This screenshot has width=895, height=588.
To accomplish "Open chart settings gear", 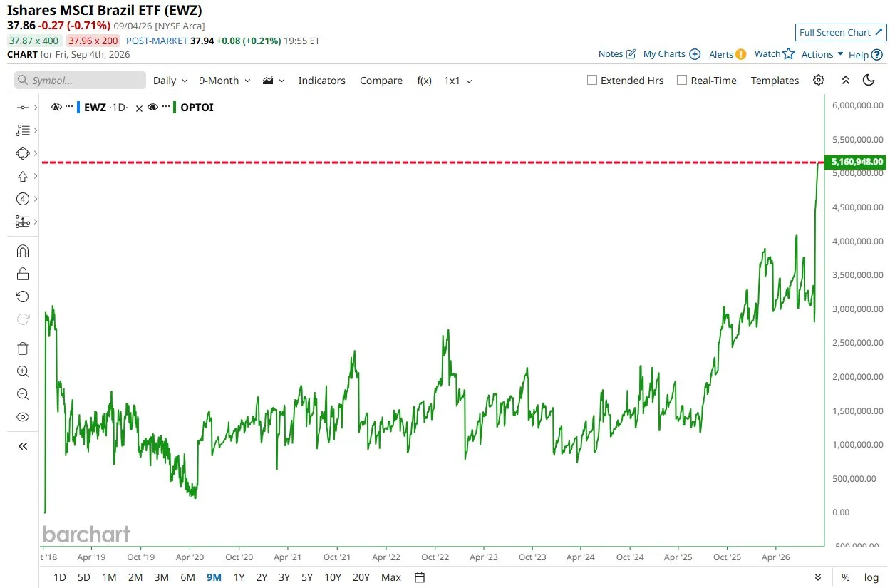I will (819, 80).
